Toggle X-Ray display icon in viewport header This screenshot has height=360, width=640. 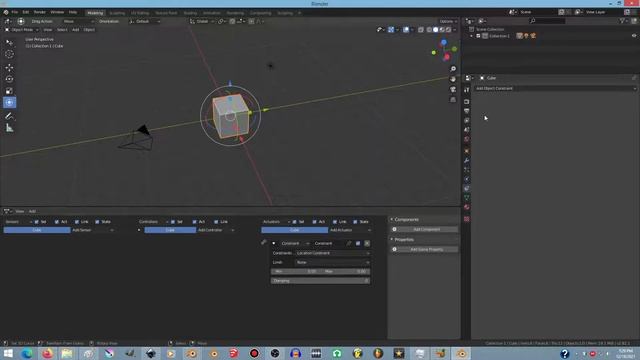point(421,30)
